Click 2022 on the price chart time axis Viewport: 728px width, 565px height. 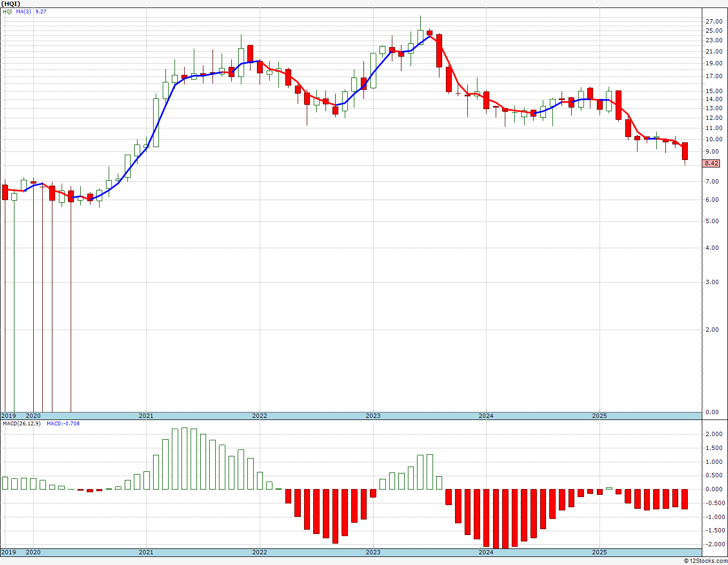point(260,416)
